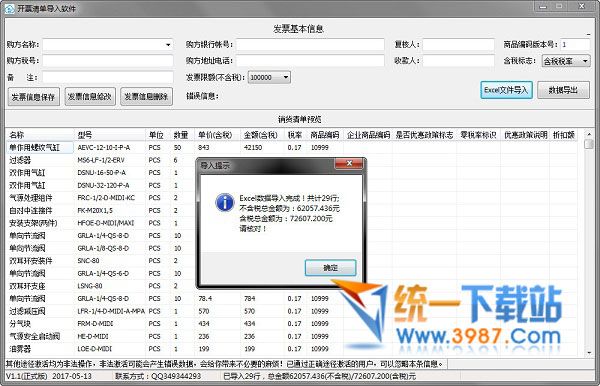Focus the 购方地址电话 input field
This screenshot has height=386, width=600.
click(310, 61)
